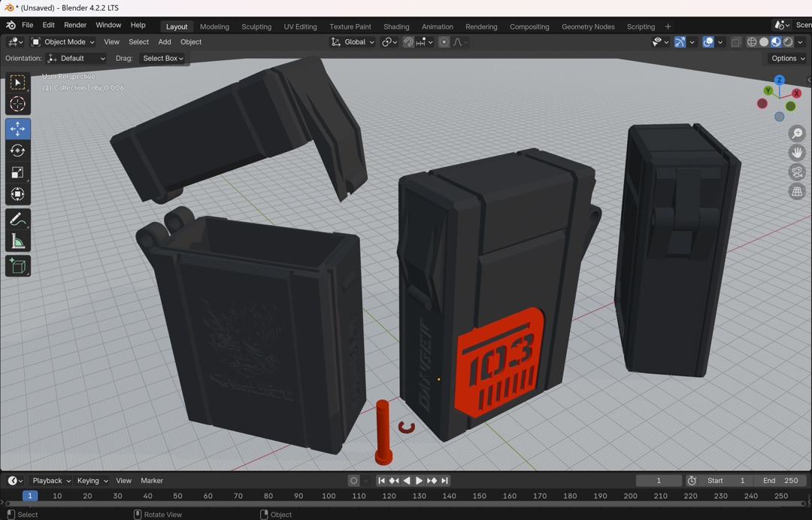Switch to the Sculpting workspace tab
Screen dimensions: 812x520
[x=256, y=26]
